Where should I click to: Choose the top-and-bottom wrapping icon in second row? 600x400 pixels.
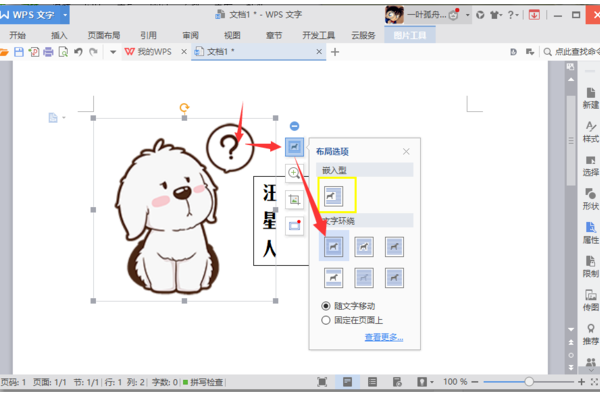click(x=333, y=278)
